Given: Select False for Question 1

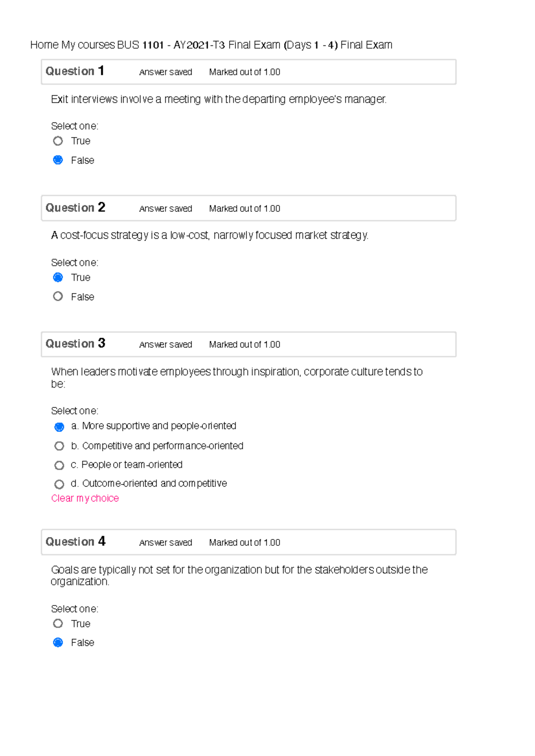Looking at the screenshot, I should (x=58, y=160).
